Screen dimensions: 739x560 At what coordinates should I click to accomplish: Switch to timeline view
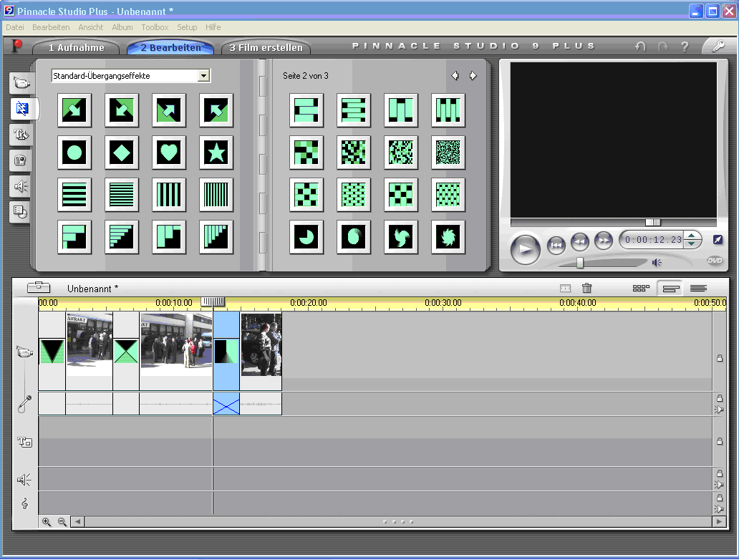tap(671, 288)
